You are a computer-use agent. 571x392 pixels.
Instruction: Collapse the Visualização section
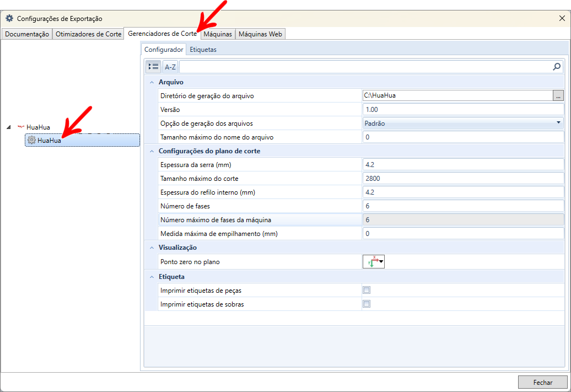(x=152, y=248)
